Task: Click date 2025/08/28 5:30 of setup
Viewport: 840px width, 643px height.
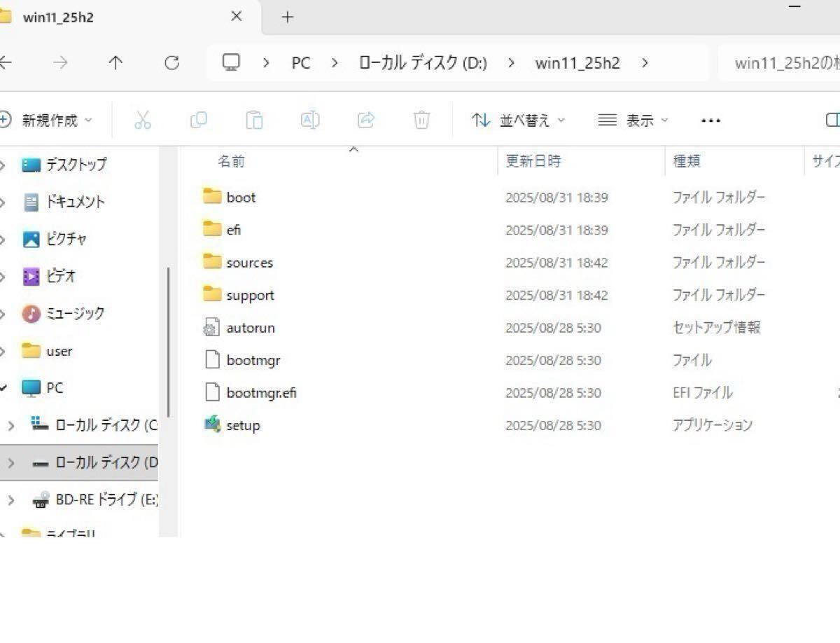Action: coord(553,425)
